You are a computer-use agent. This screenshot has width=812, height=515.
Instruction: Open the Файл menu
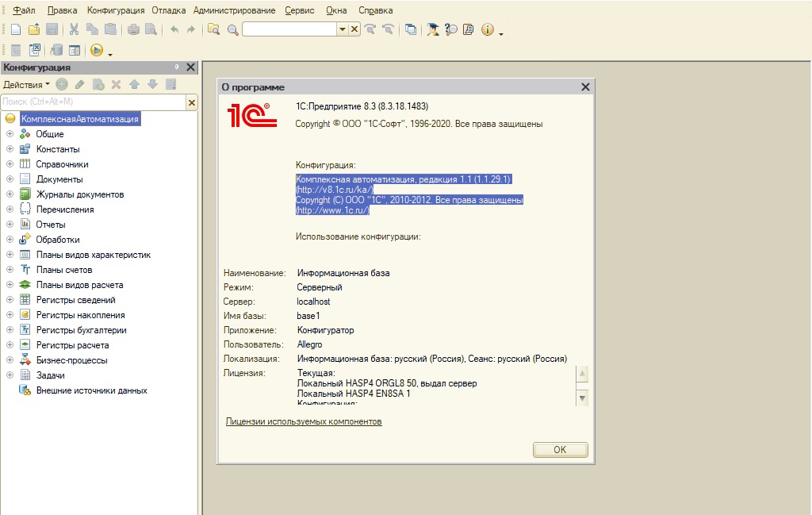coord(24,10)
